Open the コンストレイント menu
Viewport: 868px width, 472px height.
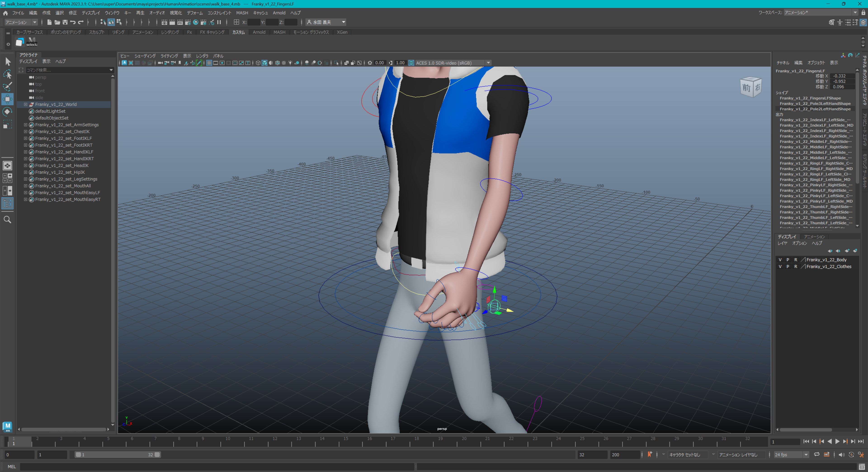coord(219,13)
